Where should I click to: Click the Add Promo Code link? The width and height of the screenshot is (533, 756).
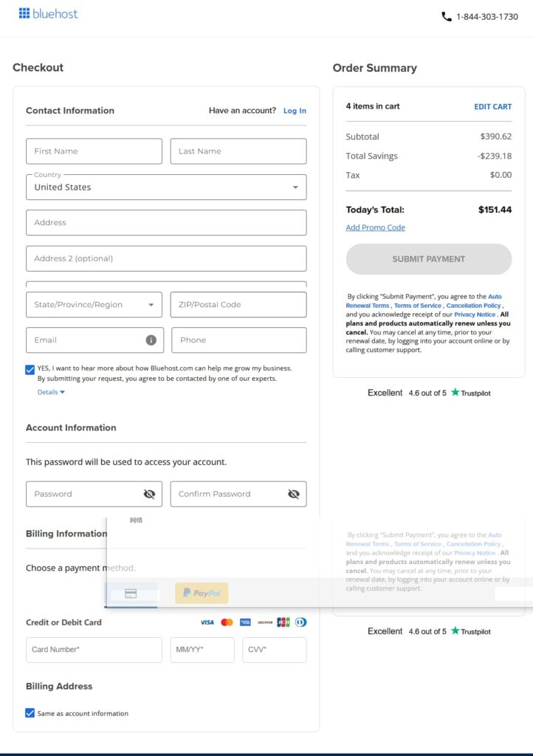point(375,227)
